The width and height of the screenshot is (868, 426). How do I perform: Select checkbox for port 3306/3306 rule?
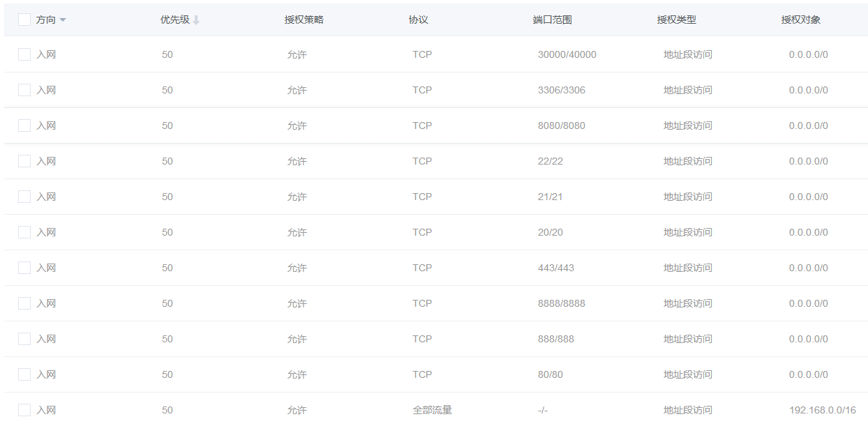click(24, 90)
